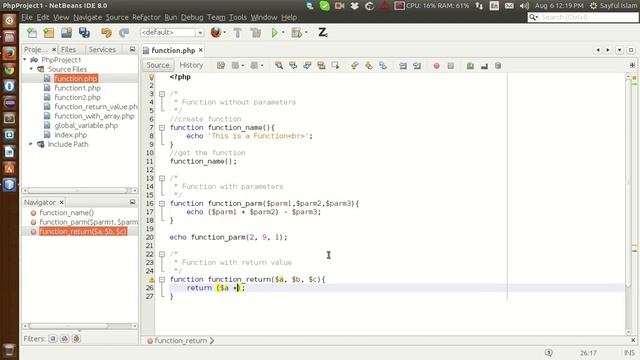Open the File menu
Screen dimensions: 640x360
[x=27, y=17]
